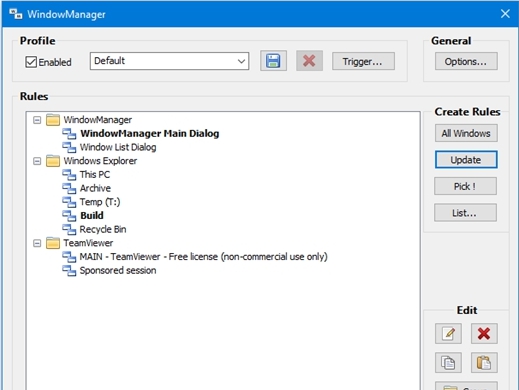The height and width of the screenshot is (390, 519).
Task: Open the Trigger... dialog
Action: pyautogui.click(x=363, y=61)
